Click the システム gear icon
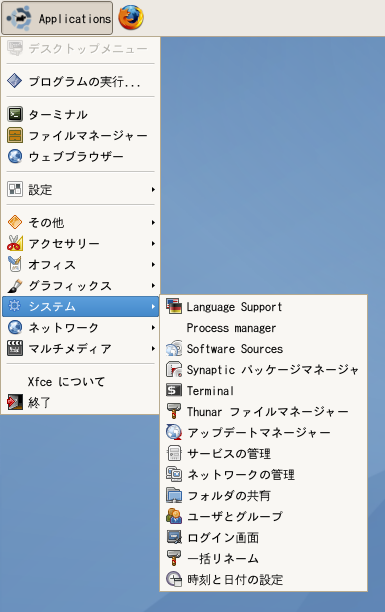Image resolution: width=385 pixels, height=612 pixels. coord(15,306)
